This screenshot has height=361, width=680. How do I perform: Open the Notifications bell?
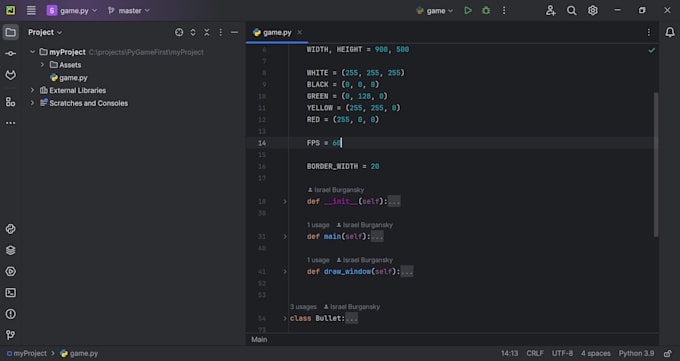point(670,32)
